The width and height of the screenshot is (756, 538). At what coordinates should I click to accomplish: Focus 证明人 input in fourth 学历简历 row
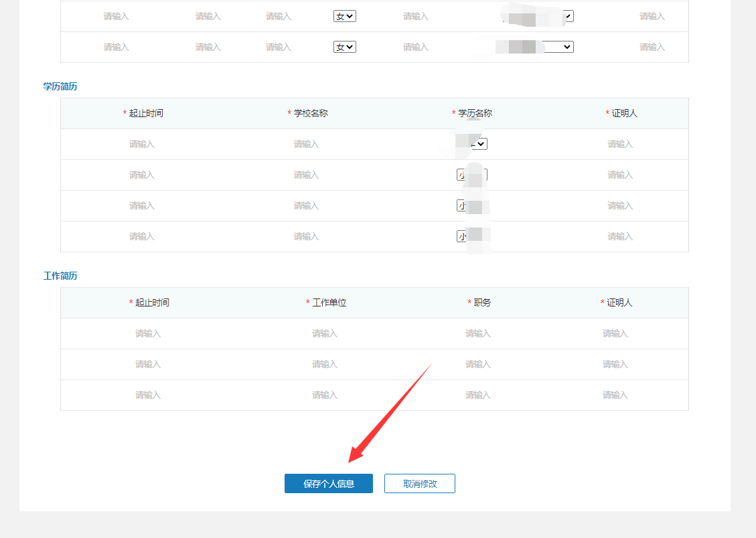pyautogui.click(x=620, y=236)
